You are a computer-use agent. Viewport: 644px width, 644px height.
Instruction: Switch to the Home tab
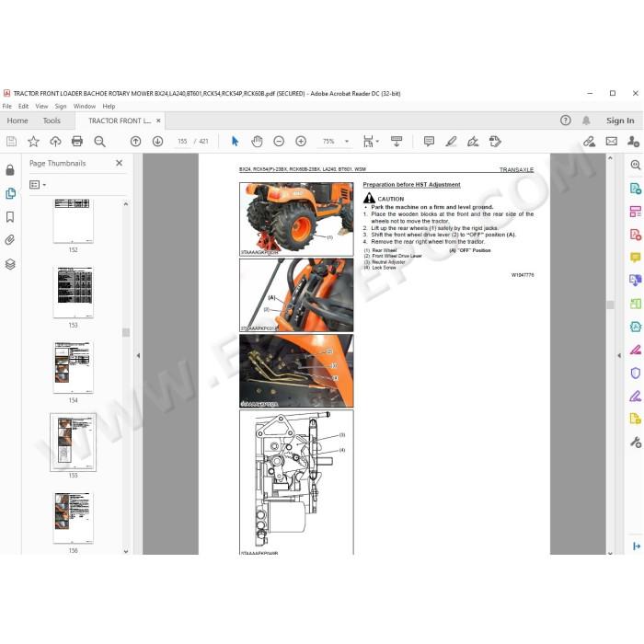pos(17,121)
